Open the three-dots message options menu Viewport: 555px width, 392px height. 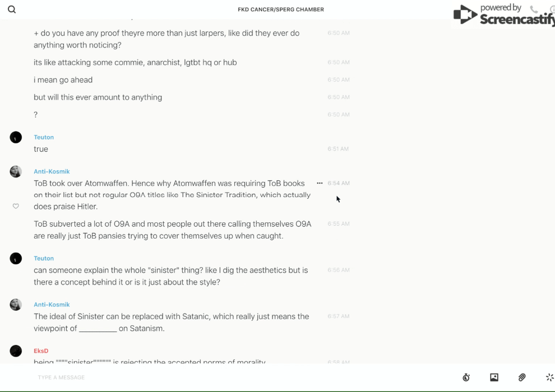(320, 183)
